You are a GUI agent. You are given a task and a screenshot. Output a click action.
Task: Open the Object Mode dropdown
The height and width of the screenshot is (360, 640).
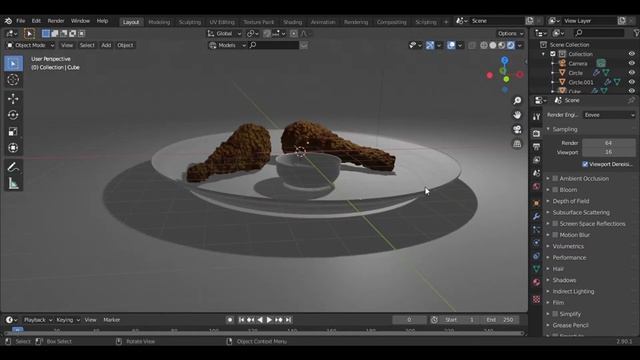[30, 45]
